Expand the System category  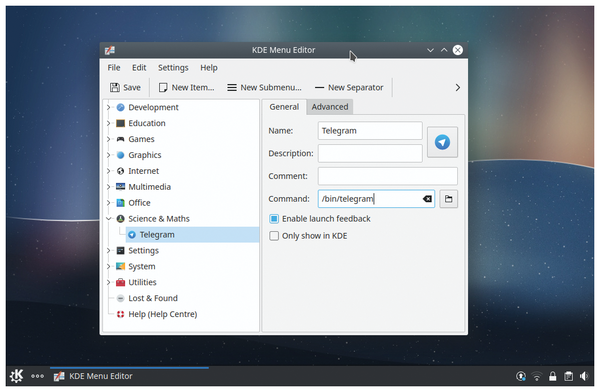[x=109, y=266]
